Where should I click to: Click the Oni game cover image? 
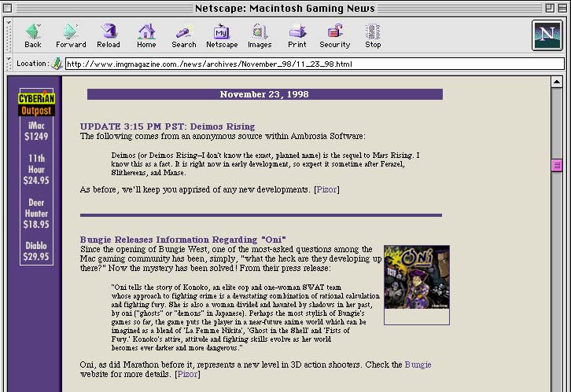click(416, 284)
